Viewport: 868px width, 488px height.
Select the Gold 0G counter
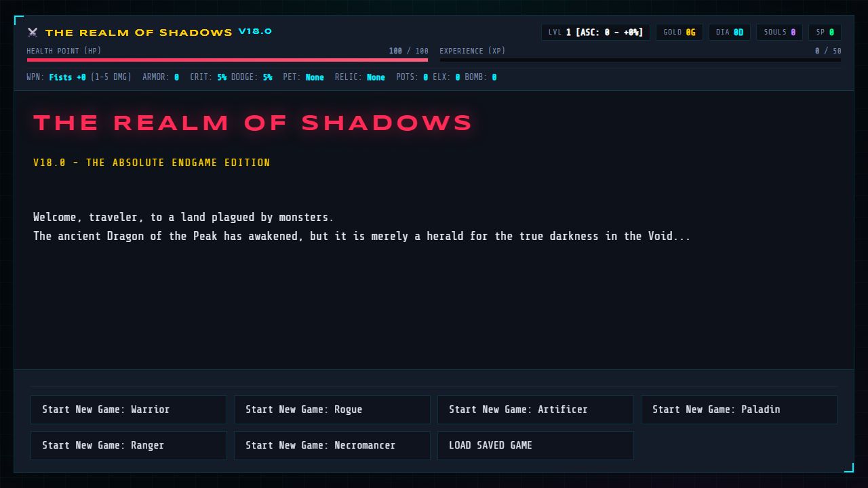point(679,32)
